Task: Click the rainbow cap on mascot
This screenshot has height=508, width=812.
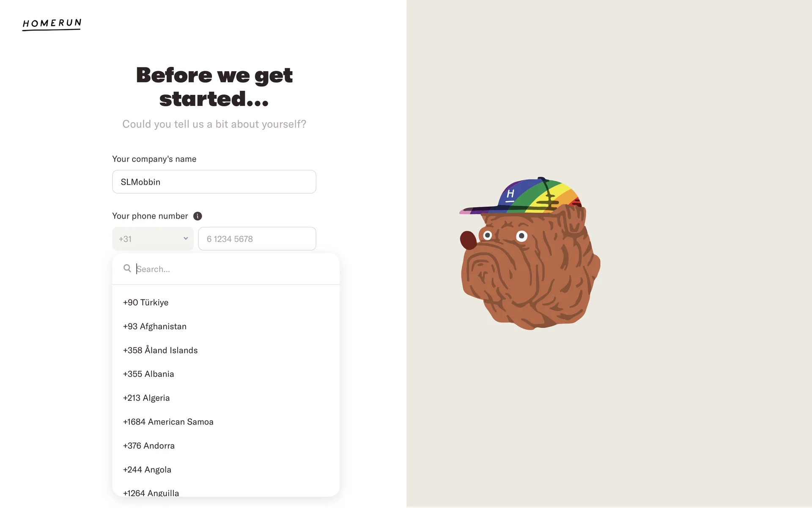Action: 522,196
